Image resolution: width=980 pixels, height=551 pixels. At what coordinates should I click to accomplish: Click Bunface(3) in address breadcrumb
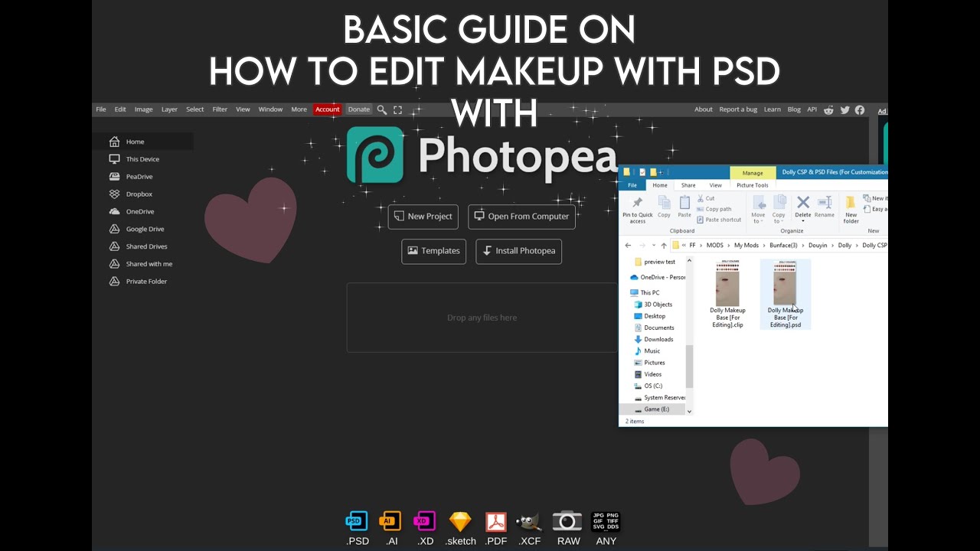coord(783,246)
